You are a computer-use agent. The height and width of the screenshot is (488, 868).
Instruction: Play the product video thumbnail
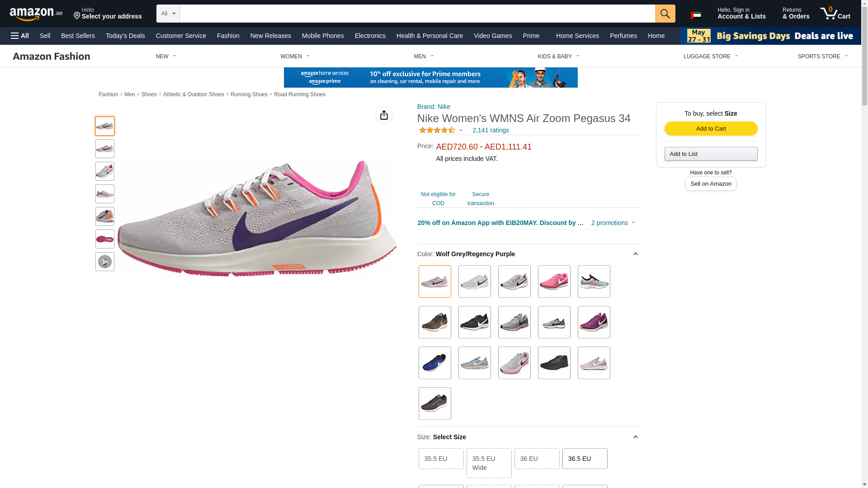pyautogui.click(x=105, y=262)
